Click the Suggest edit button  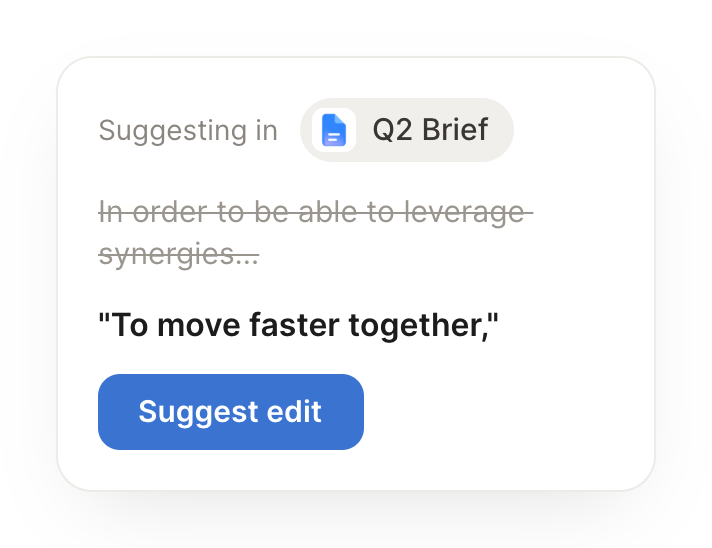[231, 412]
